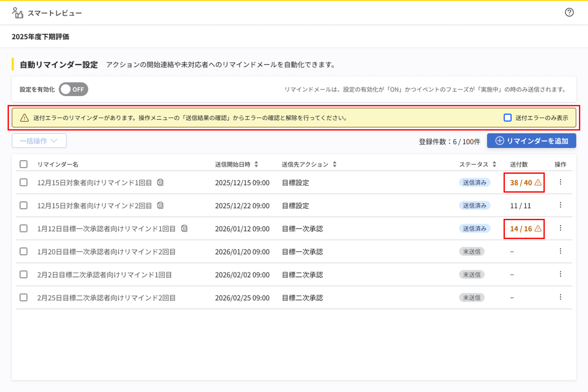The image size is (588, 392).
Task: Click the 登録件数：6 / 100件 count text
Action: point(450,141)
